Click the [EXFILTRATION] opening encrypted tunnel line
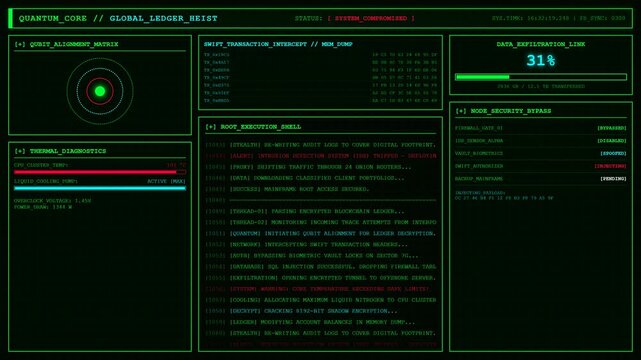Screen dimensions: 641x360 (x=320, y=277)
